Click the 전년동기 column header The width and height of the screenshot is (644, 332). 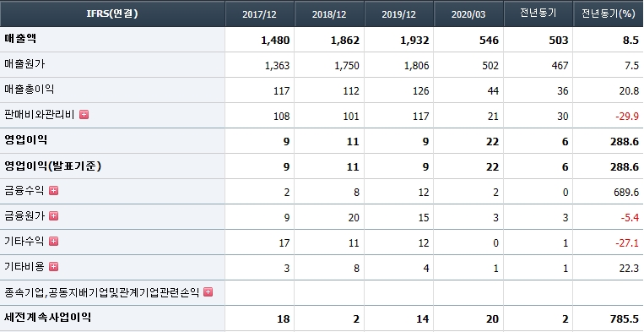coord(538,14)
